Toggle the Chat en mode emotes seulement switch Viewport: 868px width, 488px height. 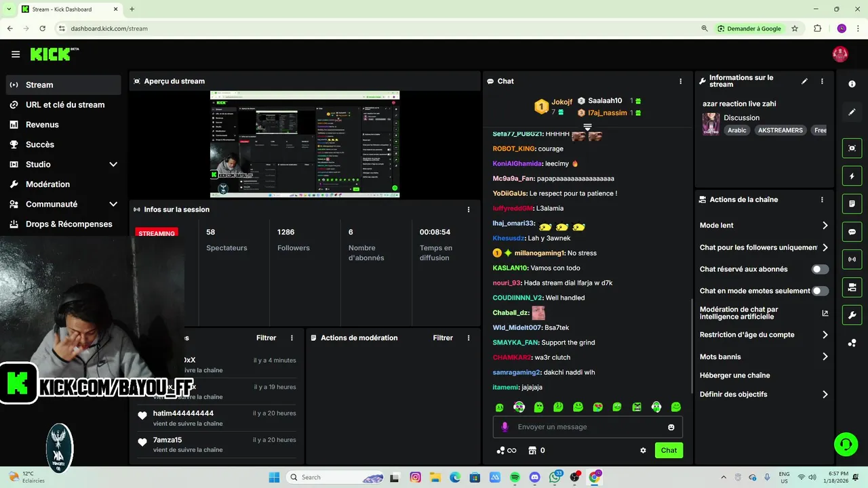(x=821, y=291)
